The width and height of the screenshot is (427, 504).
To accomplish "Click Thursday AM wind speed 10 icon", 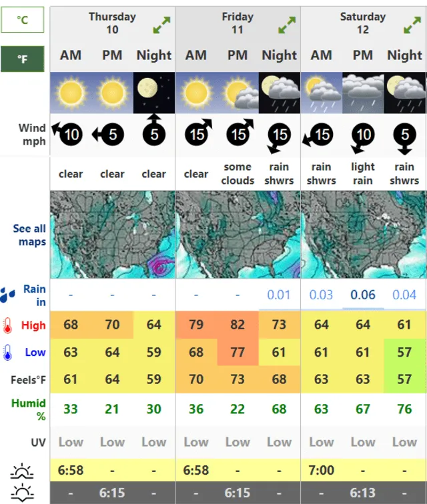I will click(71, 135).
